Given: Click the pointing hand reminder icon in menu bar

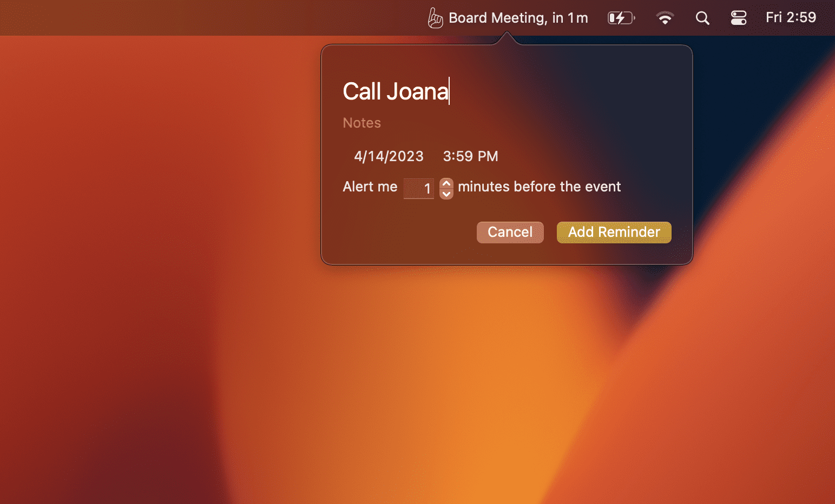Looking at the screenshot, I should point(435,18).
